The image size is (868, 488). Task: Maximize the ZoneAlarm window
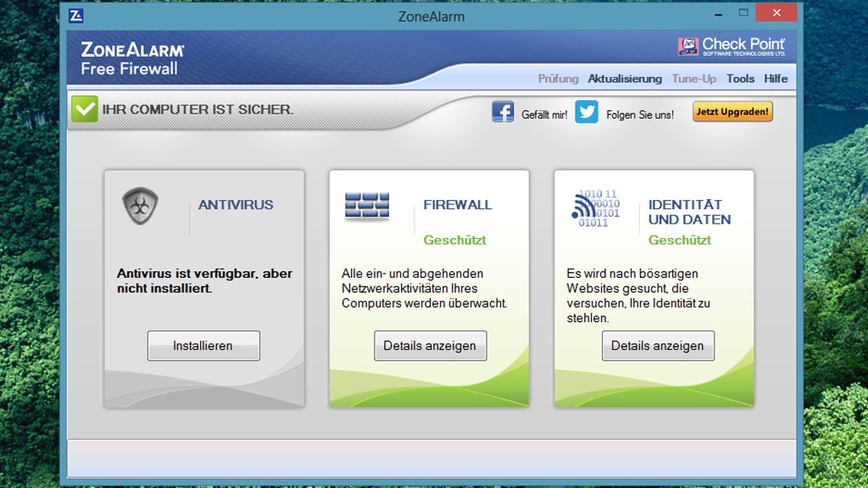click(x=743, y=14)
